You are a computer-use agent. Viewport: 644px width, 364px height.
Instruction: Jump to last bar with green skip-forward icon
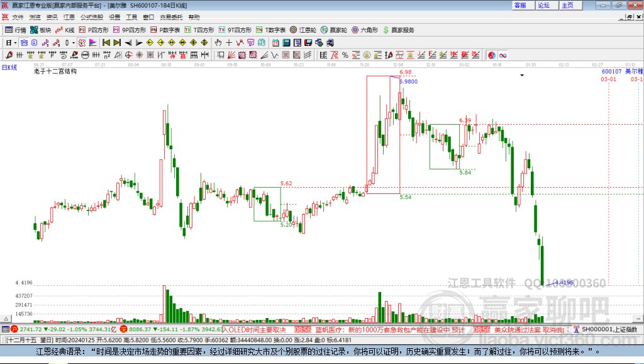tap(117, 43)
